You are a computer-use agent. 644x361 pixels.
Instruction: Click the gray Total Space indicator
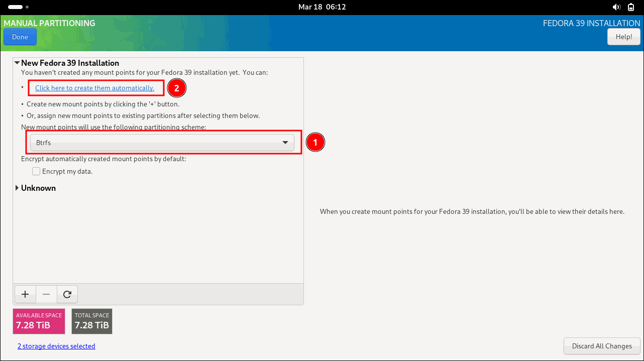pyautogui.click(x=92, y=321)
